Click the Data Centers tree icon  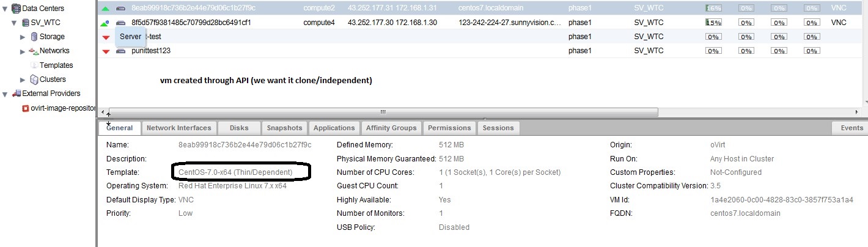16,9
